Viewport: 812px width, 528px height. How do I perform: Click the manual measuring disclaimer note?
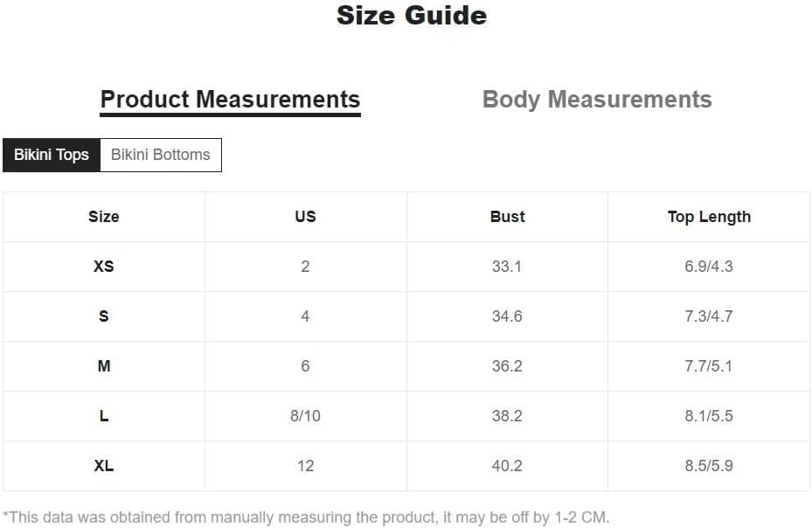point(306,518)
